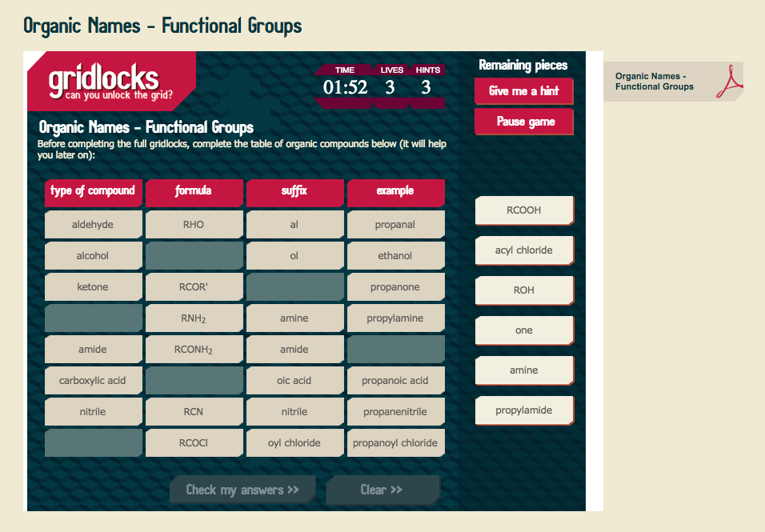The width and height of the screenshot is (765, 532).
Task: Select the RCOOH answer piece
Action: 523,210
